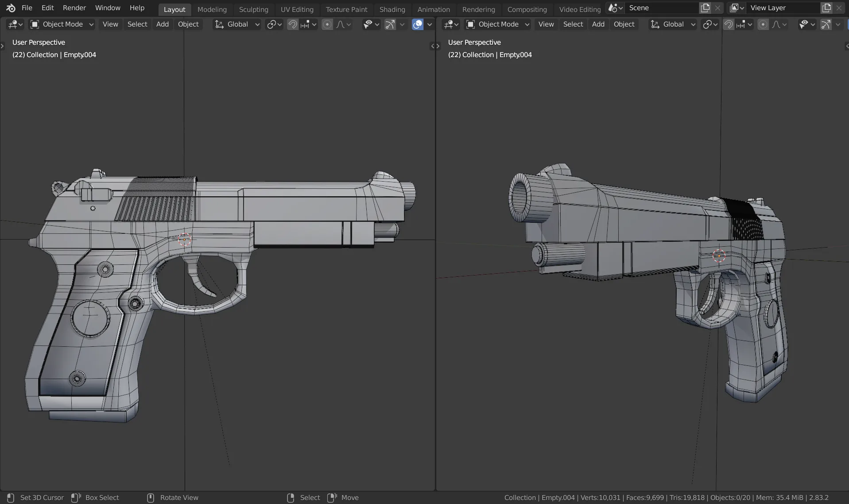Enable proportional editing in the left viewport

click(328, 24)
